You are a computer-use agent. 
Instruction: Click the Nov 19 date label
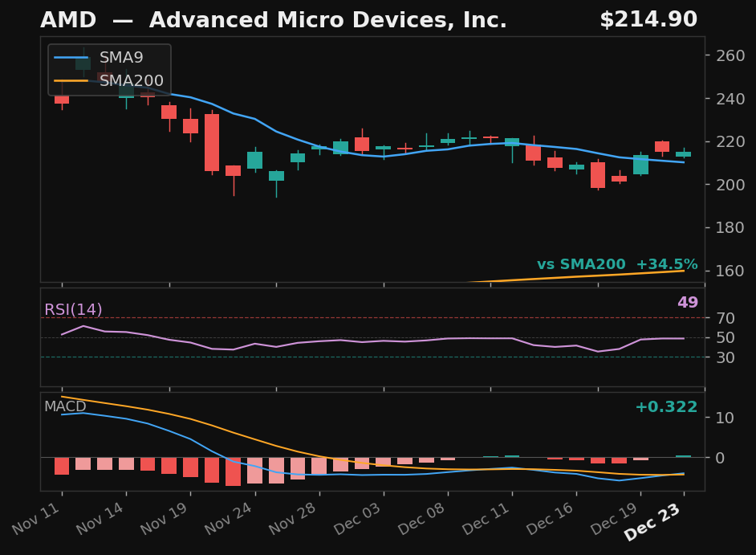point(165,518)
